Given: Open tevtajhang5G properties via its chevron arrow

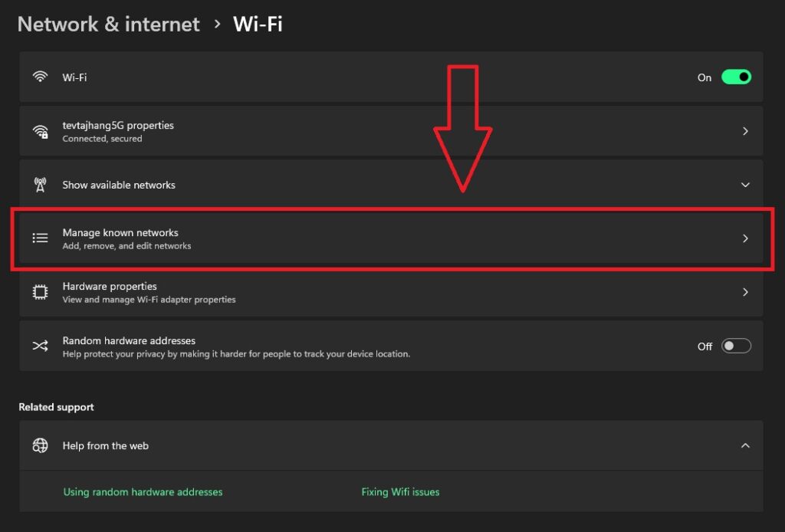Looking at the screenshot, I should point(745,131).
